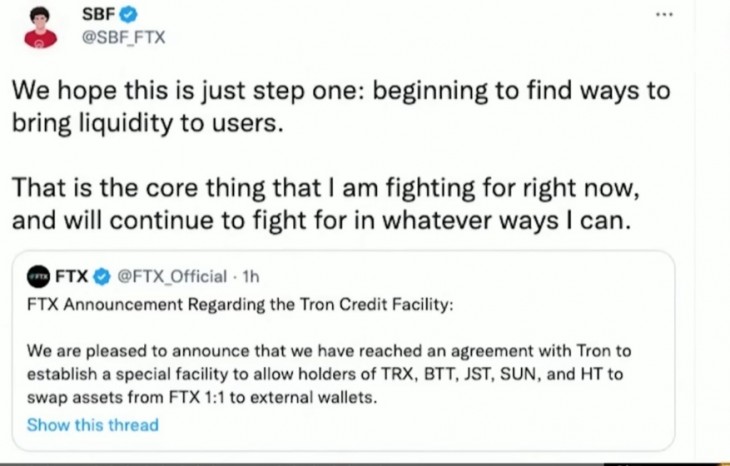Click the Show this thread link
The height and width of the screenshot is (466, 730).
(93, 425)
